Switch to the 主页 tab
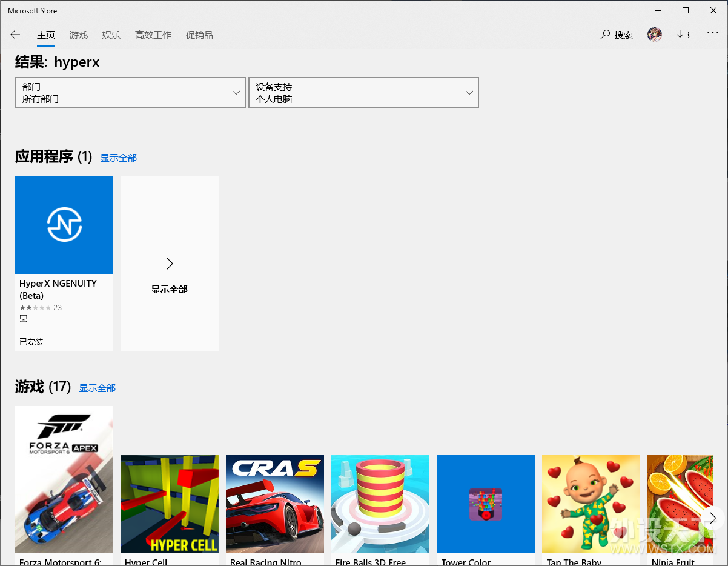The image size is (728, 566). click(46, 35)
